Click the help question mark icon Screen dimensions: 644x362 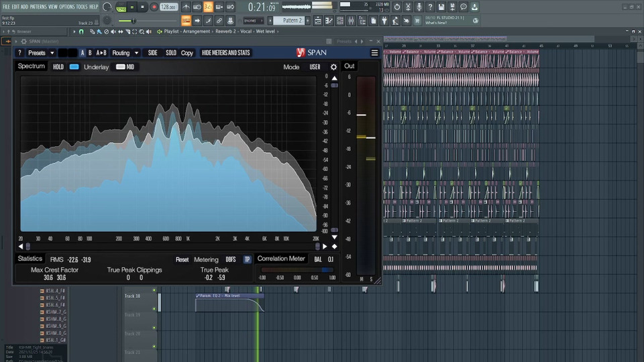(430, 7)
